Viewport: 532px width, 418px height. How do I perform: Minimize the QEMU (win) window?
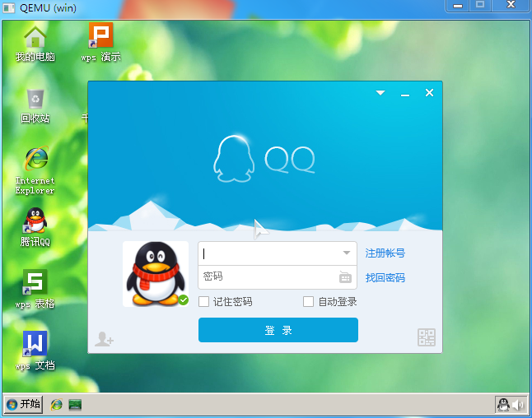pyautogui.click(x=458, y=6)
